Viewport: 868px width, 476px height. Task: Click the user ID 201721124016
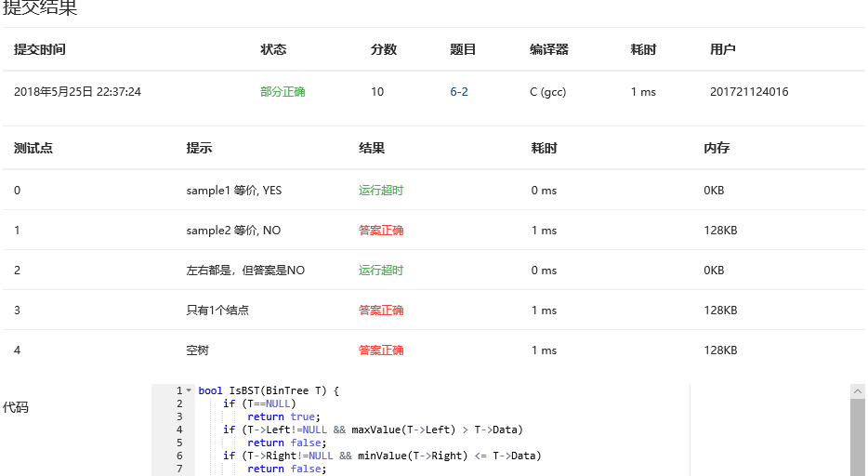[x=749, y=92]
